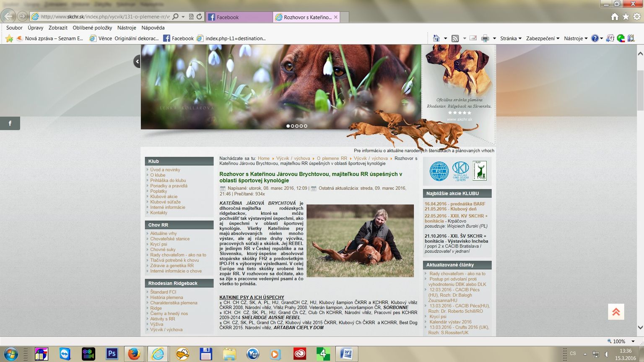Open Help question mark icon

595,38
